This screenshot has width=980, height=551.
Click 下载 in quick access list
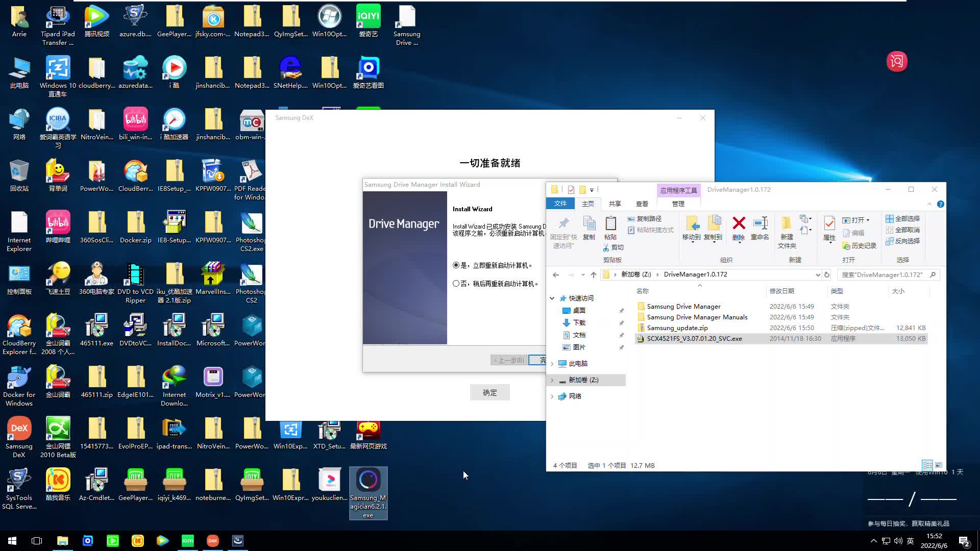pyautogui.click(x=579, y=323)
